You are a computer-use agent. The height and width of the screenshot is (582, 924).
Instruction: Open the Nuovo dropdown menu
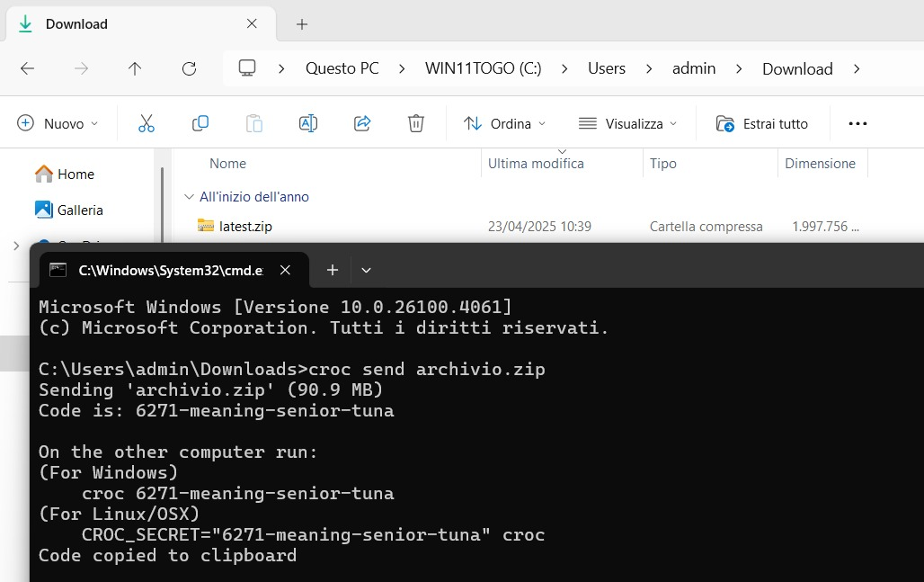[x=58, y=123]
